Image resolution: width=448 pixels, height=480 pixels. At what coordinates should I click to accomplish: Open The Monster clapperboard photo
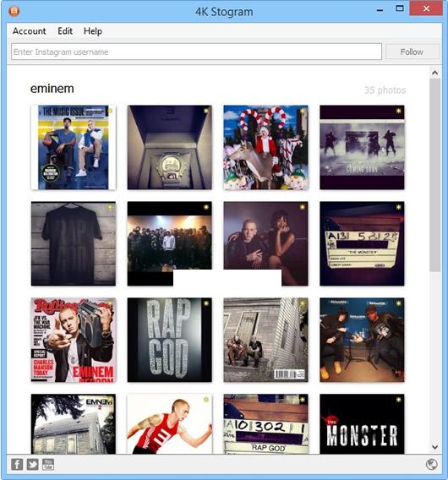pyautogui.click(x=362, y=243)
